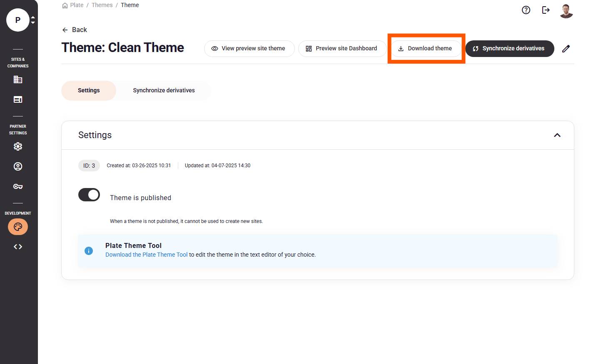Collapse the Settings panel chevron
596x364 pixels.
[557, 135]
